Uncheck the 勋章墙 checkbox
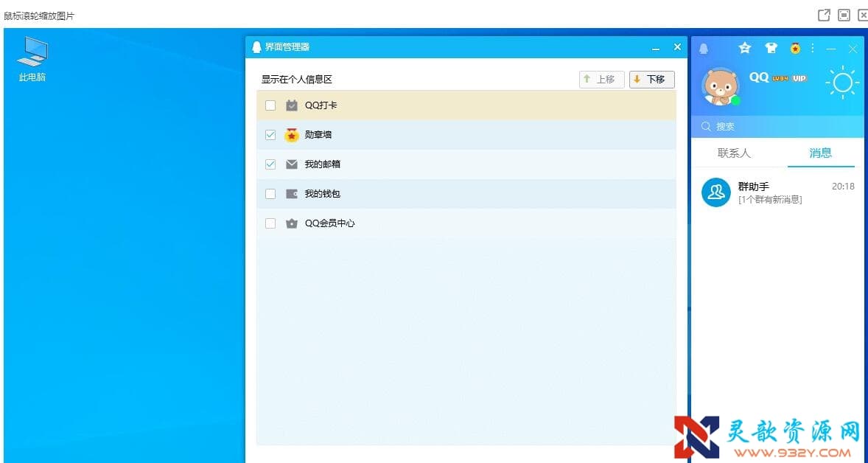Image resolution: width=868 pixels, height=463 pixels. point(270,135)
